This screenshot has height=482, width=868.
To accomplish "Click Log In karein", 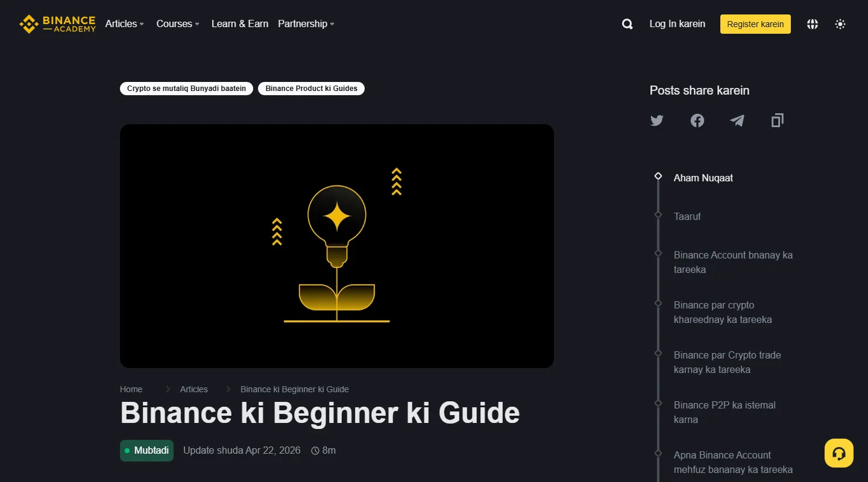I will click(x=678, y=23).
